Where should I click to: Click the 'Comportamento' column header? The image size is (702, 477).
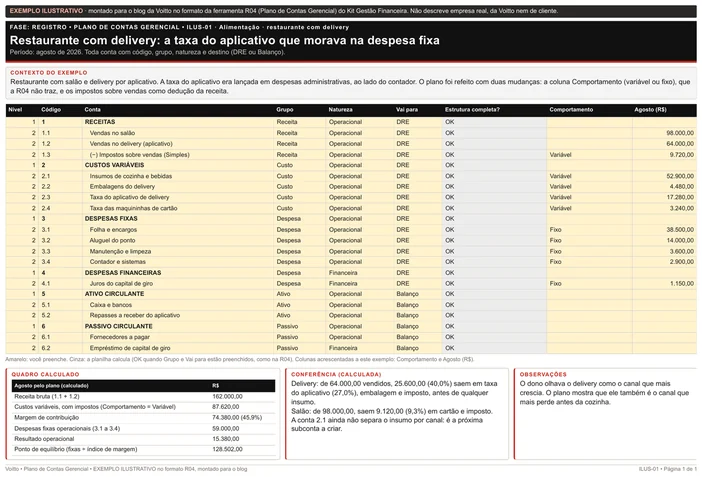[571, 110]
